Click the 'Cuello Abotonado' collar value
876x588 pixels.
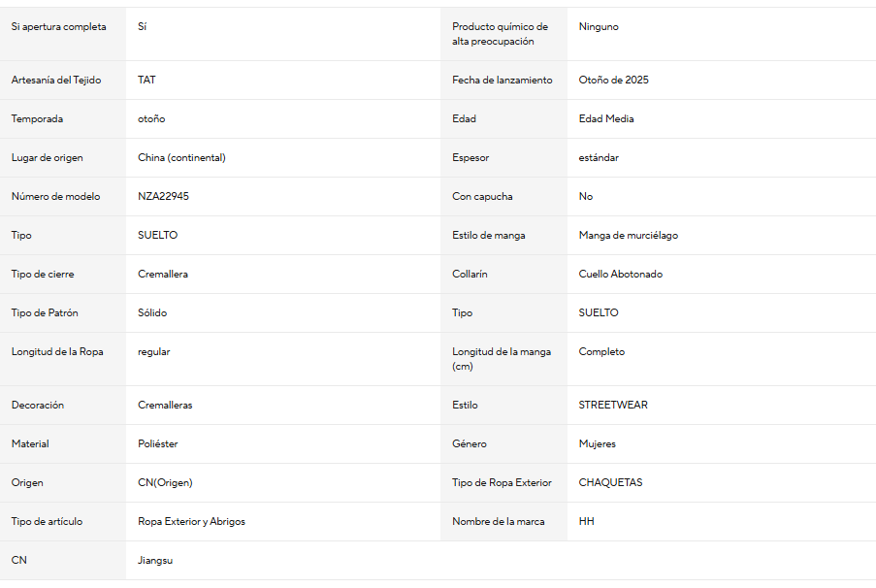(x=620, y=274)
